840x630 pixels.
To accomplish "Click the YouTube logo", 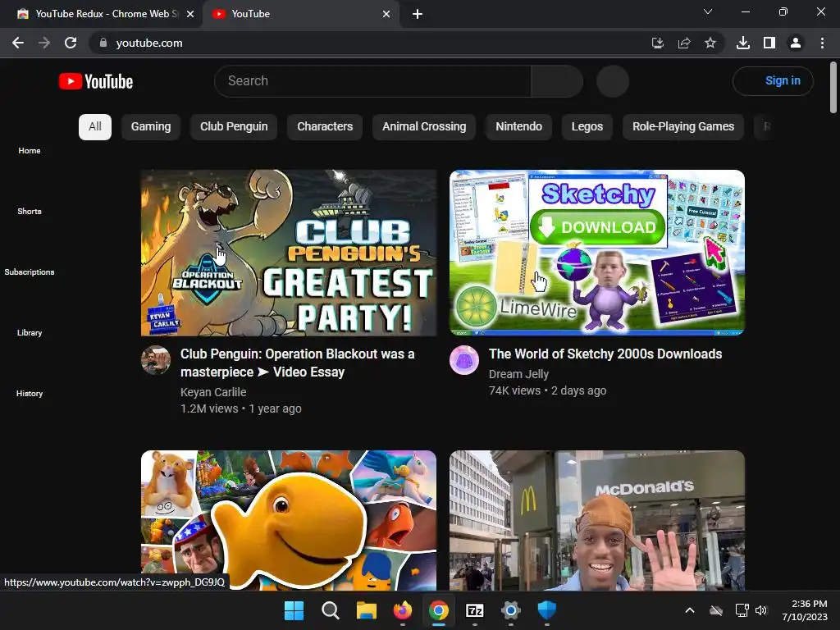I will (96, 81).
